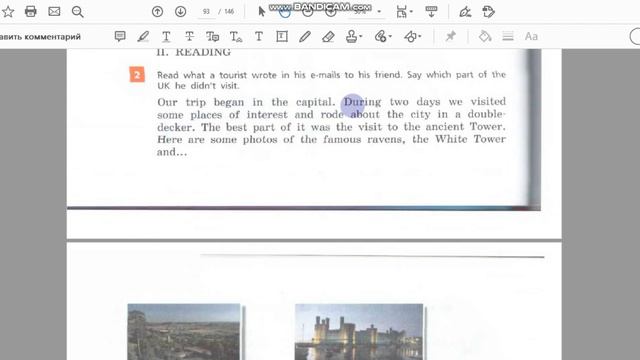Click the word 'During' in the paragraph
This screenshot has height=360, width=640.
click(362, 102)
